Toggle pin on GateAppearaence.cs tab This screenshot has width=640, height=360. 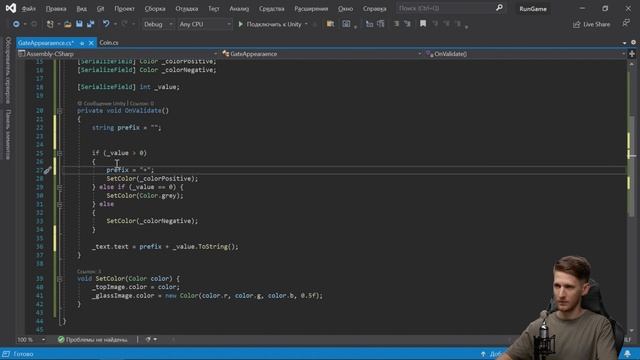pos(82,43)
